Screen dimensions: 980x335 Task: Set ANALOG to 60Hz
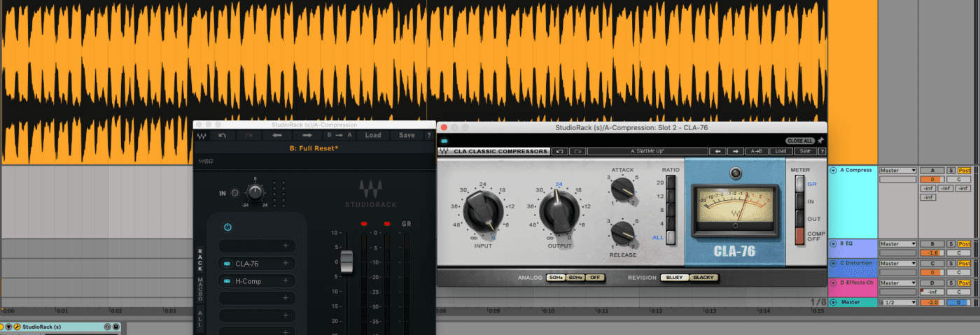point(576,278)
